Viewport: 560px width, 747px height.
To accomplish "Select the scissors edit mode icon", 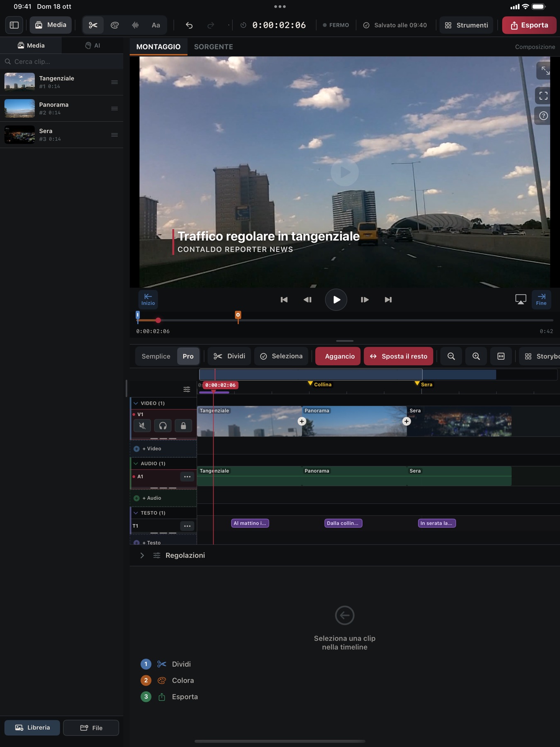I will click(93, 25).
